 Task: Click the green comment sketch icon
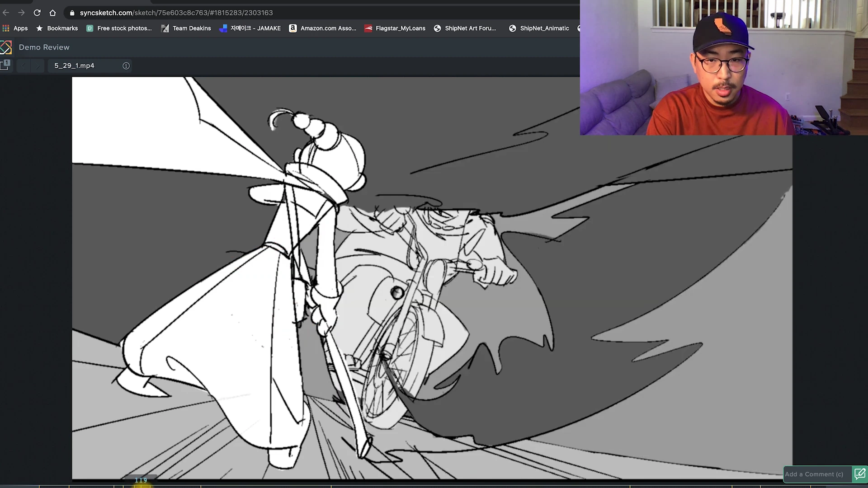coord(859,474)
